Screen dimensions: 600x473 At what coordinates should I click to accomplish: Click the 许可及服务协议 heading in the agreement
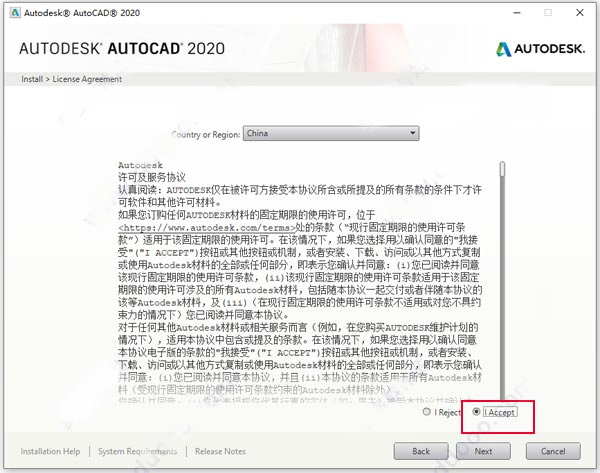tap(152, 177)
